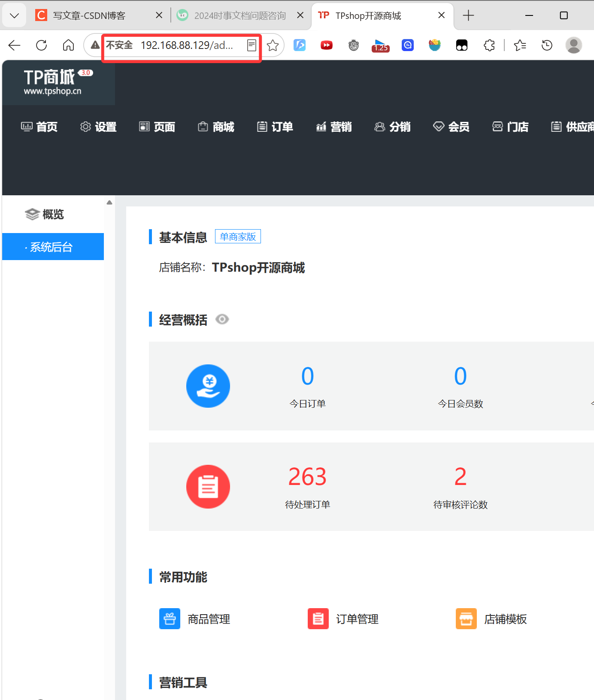Viewport: 594px width, 700px height.
Task: Click the blue chat search extension icon
Action: tap(408, 45)
